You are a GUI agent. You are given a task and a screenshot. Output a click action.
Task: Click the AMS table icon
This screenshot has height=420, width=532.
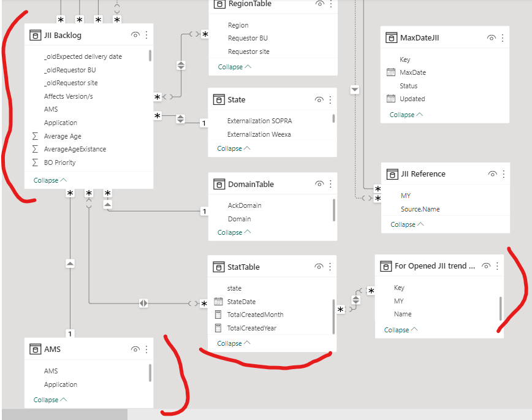pos(36,349)
